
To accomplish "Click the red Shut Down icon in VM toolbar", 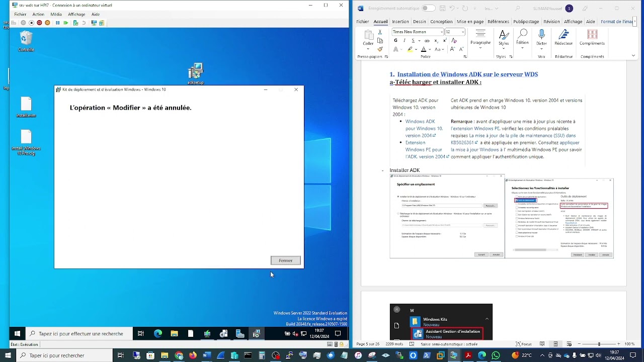I will coord(39,23).
